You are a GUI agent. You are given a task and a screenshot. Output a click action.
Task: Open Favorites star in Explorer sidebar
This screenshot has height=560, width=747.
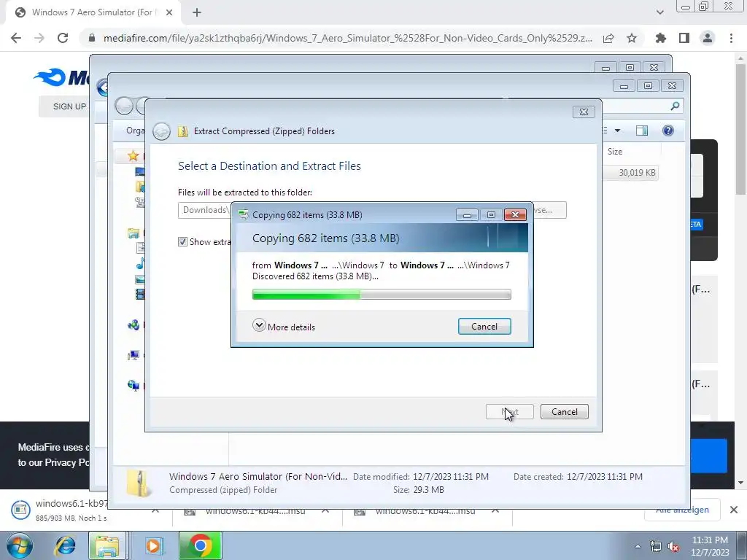133,156
